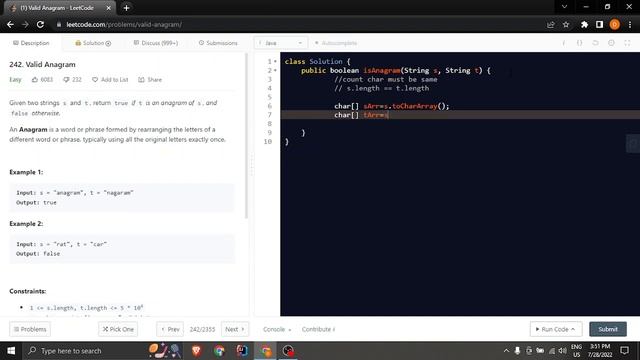Click the 242/2355 problem counter text
The width and height of the screenshot is (640, 360).
point(202,329)
